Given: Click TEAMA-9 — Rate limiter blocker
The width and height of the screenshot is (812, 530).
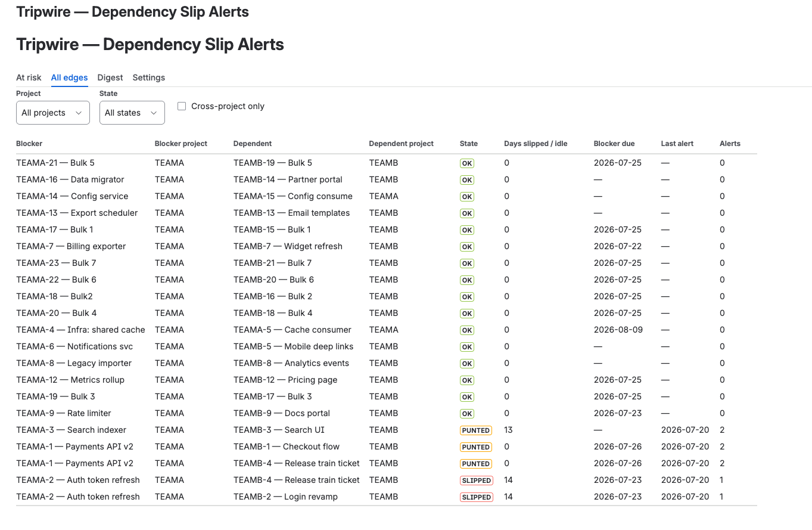Looking at the screenshot, I should click(64, 413).
